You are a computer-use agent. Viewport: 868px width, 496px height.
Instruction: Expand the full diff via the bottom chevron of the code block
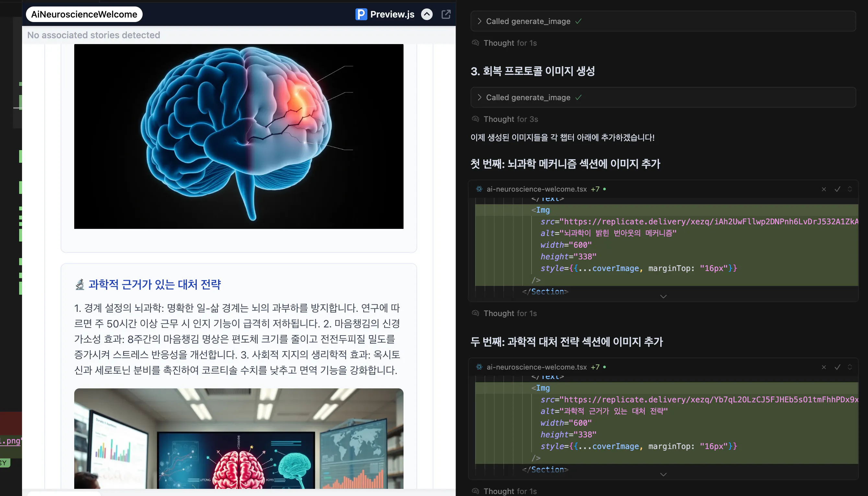coord(663,296)
